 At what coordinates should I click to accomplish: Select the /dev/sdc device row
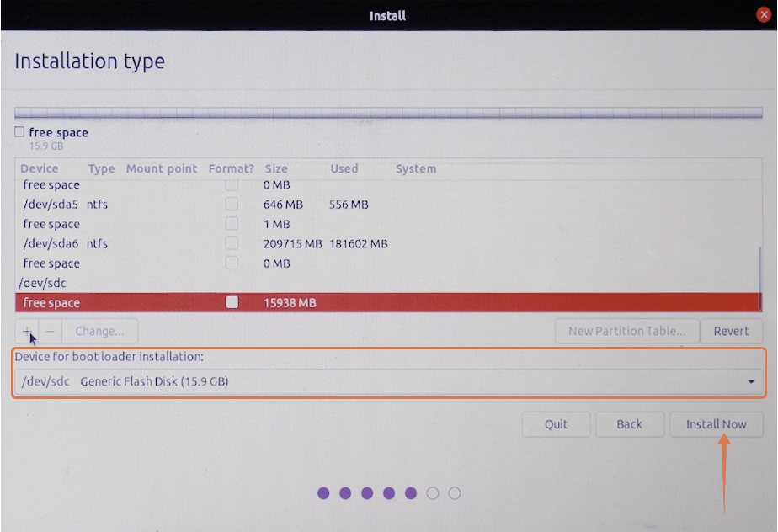coord(387,283)
